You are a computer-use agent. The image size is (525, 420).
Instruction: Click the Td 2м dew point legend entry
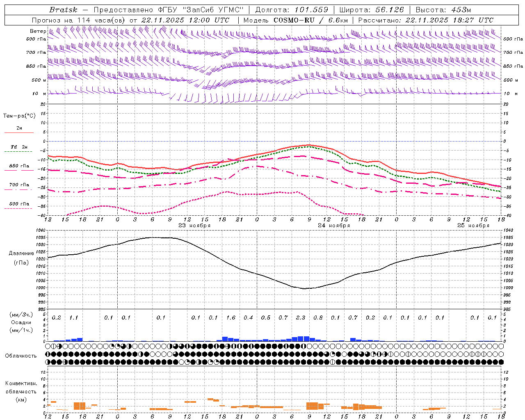pos(19,149)
